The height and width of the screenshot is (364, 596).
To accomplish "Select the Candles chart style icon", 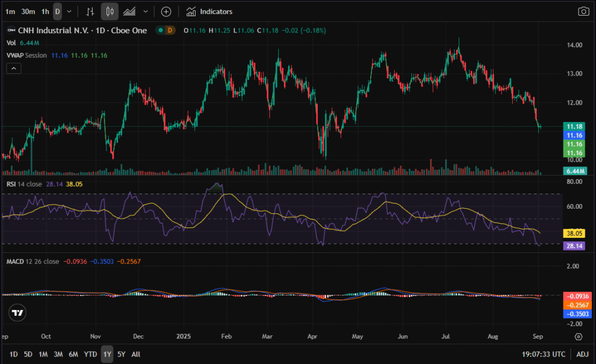I will pos(109,12).
